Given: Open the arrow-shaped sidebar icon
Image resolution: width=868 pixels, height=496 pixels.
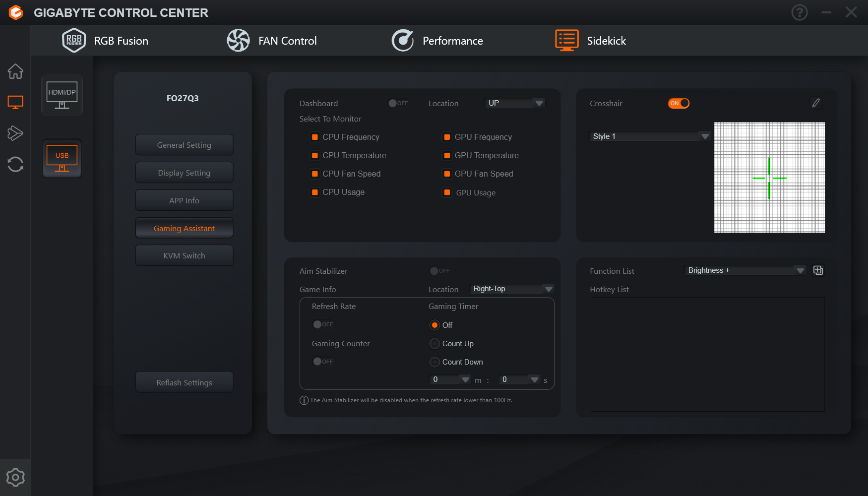Looking at the screenshot, I should (15, 133).
